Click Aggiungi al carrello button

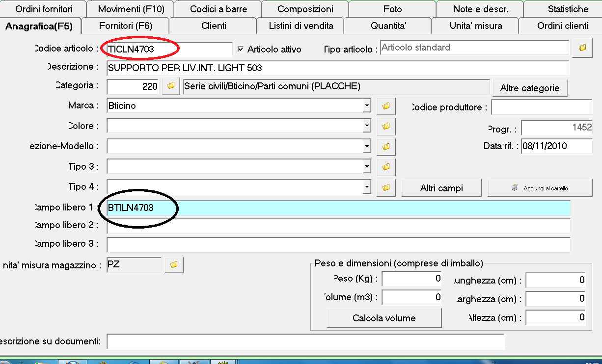(x=540, y=188)
